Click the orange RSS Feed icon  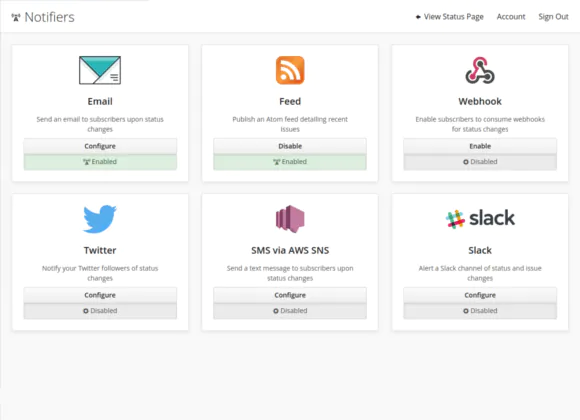click(290, 70)
